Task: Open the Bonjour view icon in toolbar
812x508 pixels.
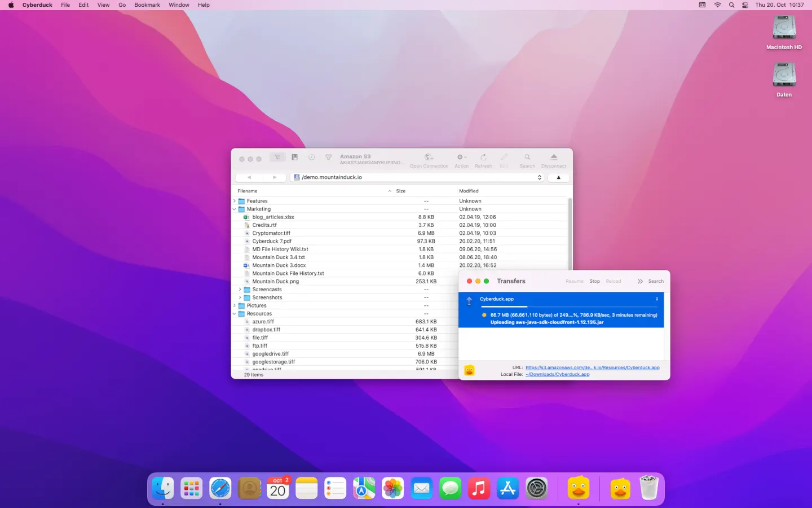Action: (328, 157)
